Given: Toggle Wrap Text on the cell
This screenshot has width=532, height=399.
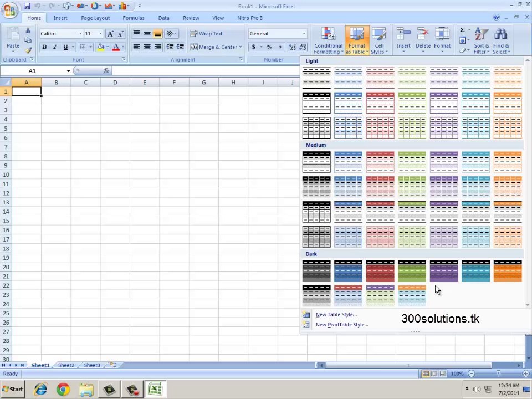Looking at the screenshot, I should pos(207,34).
